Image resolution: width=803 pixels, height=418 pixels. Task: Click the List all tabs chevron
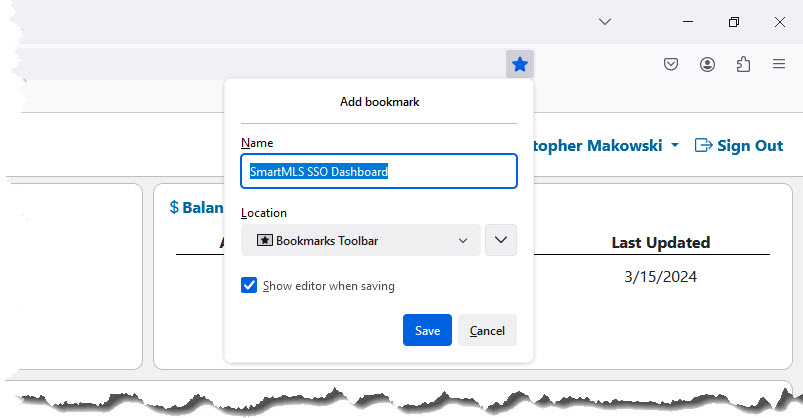pos(605,22)
